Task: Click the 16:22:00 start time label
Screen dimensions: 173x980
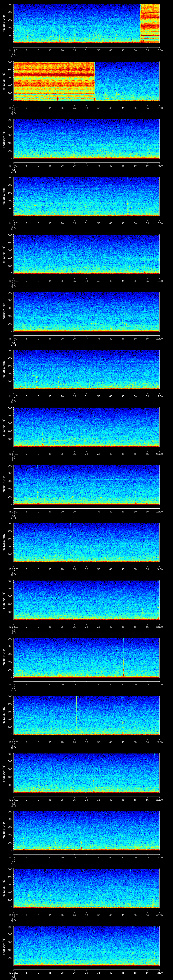Action: (13, 511)
